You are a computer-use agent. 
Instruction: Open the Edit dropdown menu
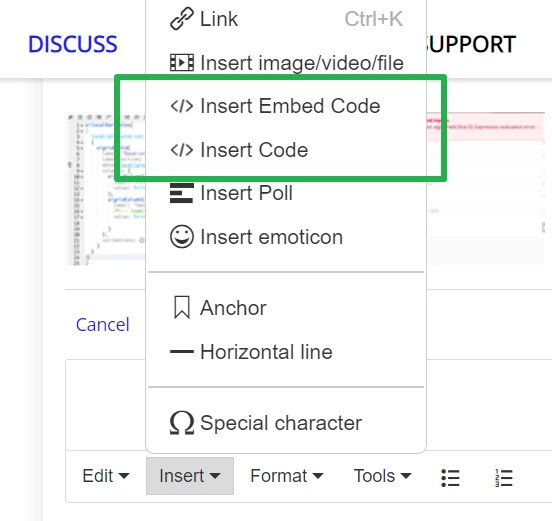[106, 476]
